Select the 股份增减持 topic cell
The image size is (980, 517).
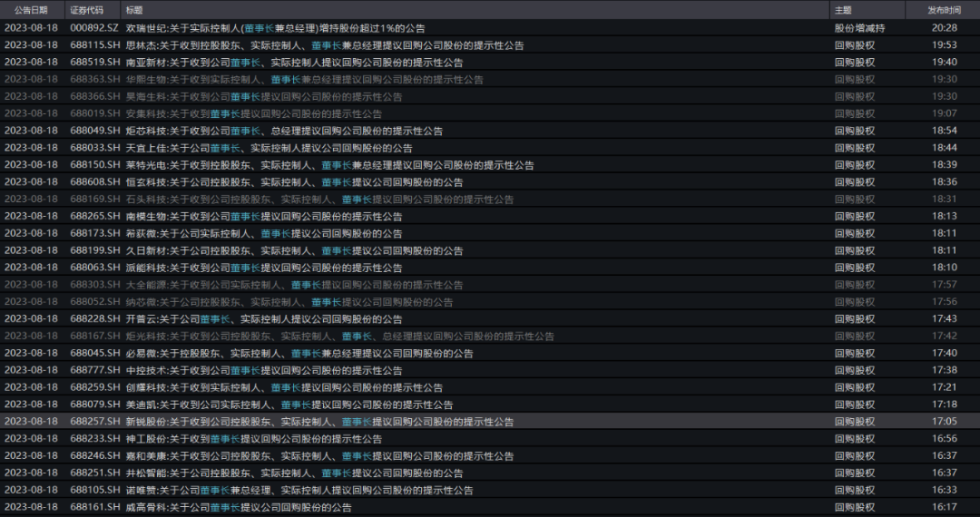(x=859, y=28)
